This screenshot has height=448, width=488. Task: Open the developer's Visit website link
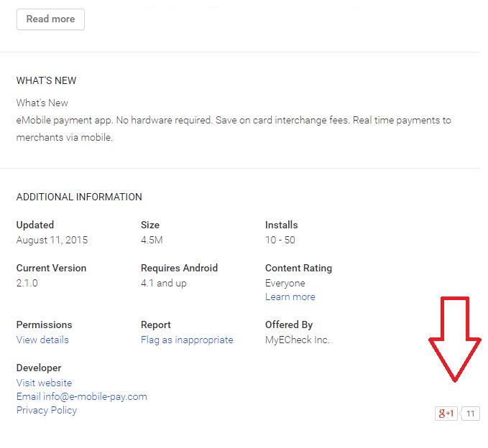pyautogui.click(x=44, y=383)
